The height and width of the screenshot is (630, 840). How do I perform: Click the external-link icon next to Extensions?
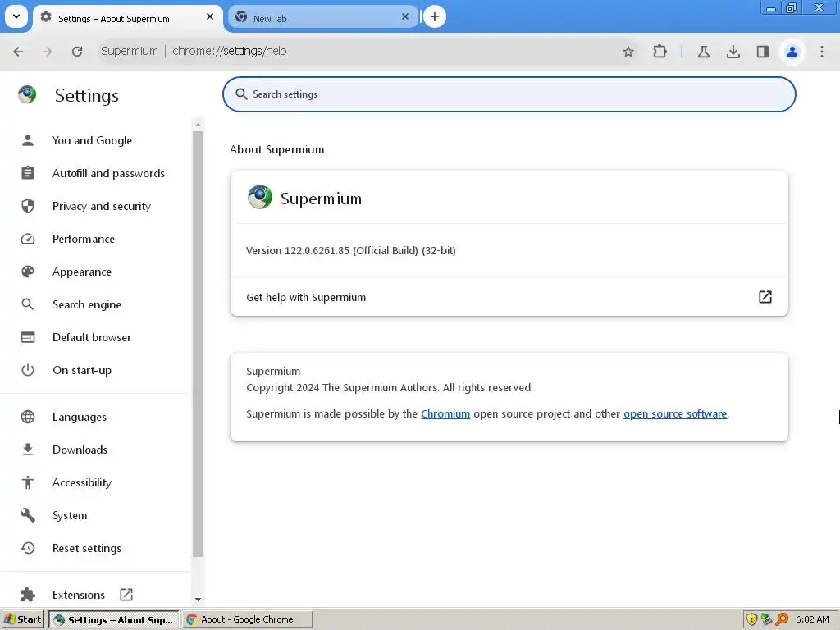[x=126, y=595]
